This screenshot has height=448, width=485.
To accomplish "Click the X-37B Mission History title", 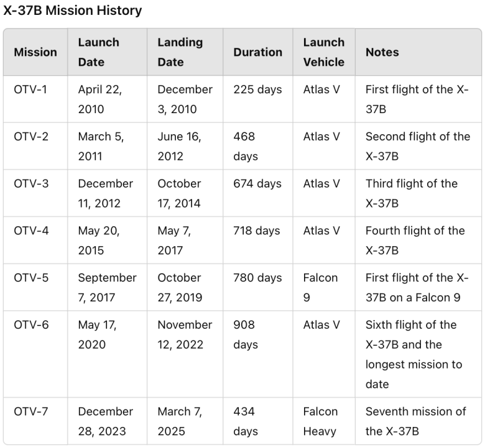I will click(72, 11).
